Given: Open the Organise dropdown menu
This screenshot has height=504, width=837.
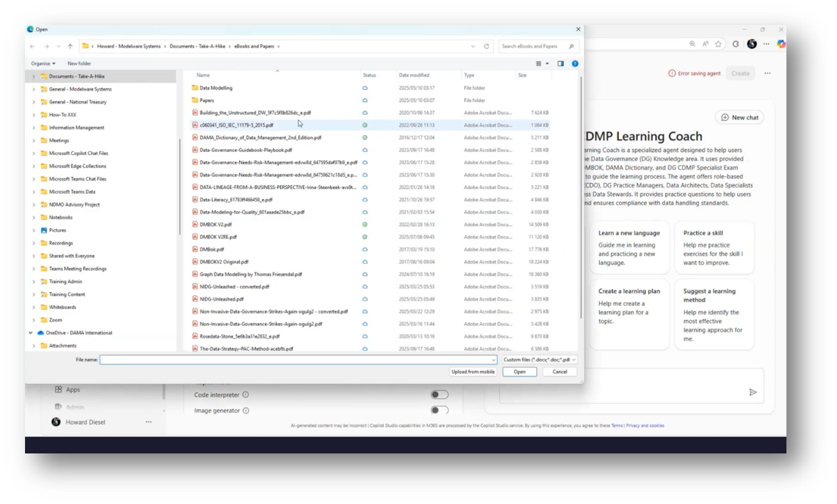Looking at the screenshot, I should pos(43,63).
